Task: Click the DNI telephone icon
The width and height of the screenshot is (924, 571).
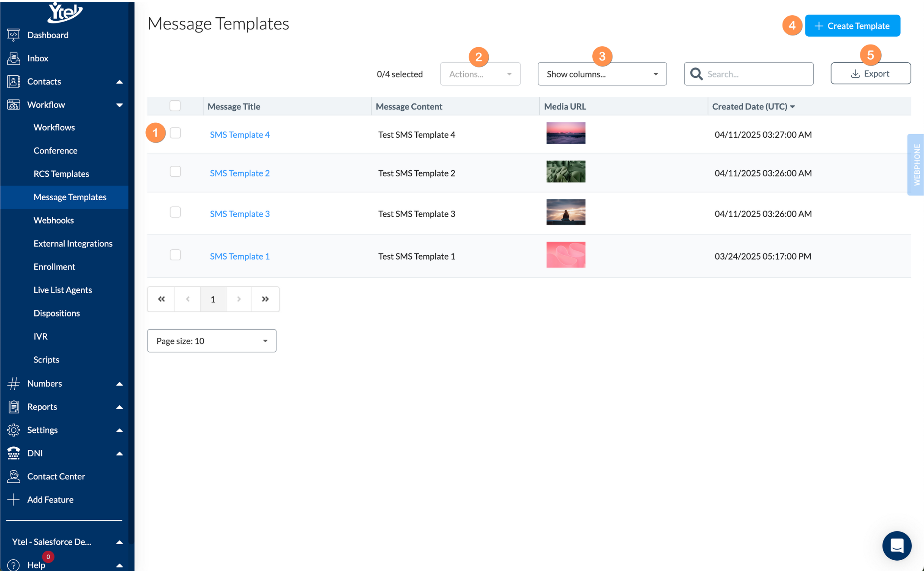Action: 13,453
